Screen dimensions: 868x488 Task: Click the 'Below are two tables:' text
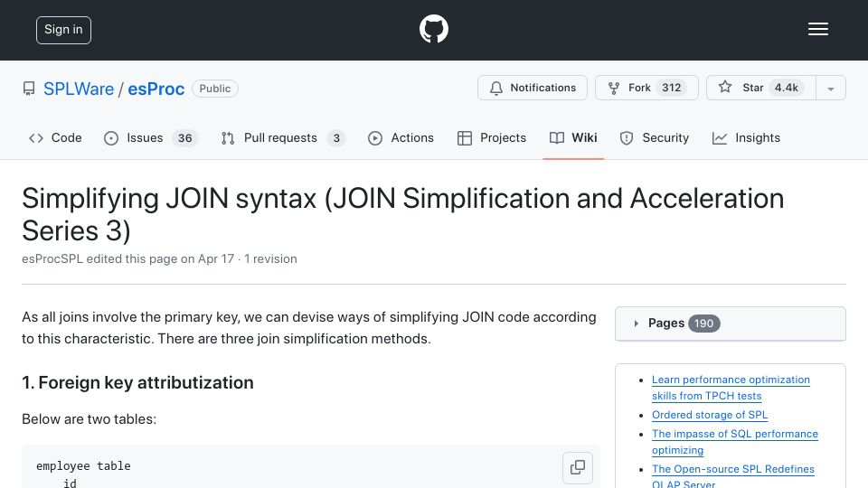[x=90, y=419]
